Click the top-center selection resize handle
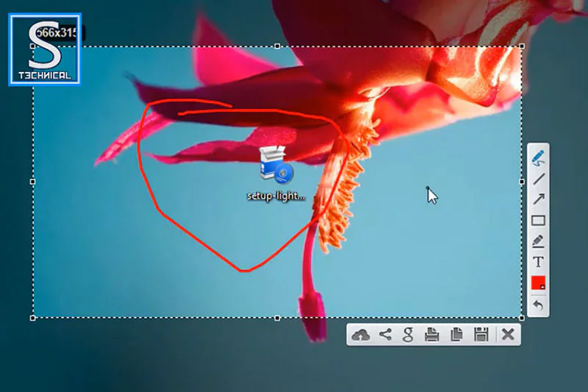 click(x=277, y=46)
